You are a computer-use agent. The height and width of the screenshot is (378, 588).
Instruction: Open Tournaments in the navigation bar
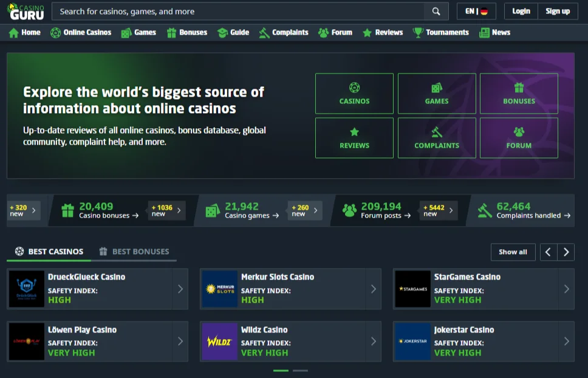click(440, 32)
